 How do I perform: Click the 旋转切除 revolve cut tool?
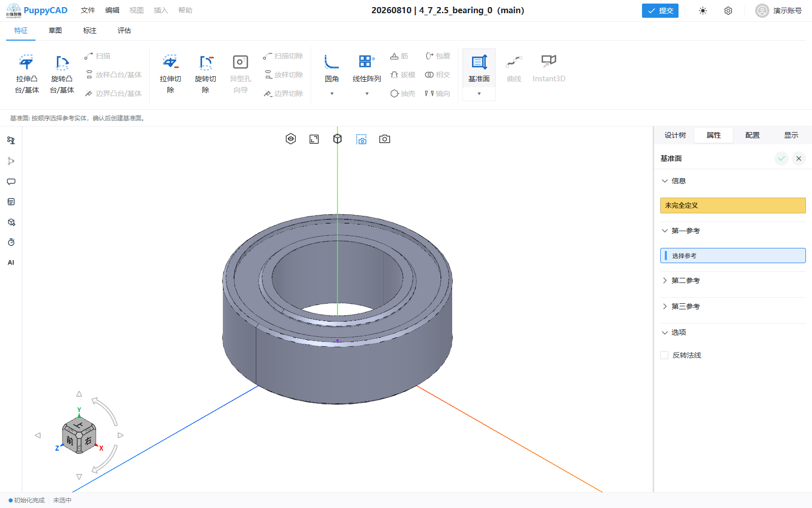(206, 74)
